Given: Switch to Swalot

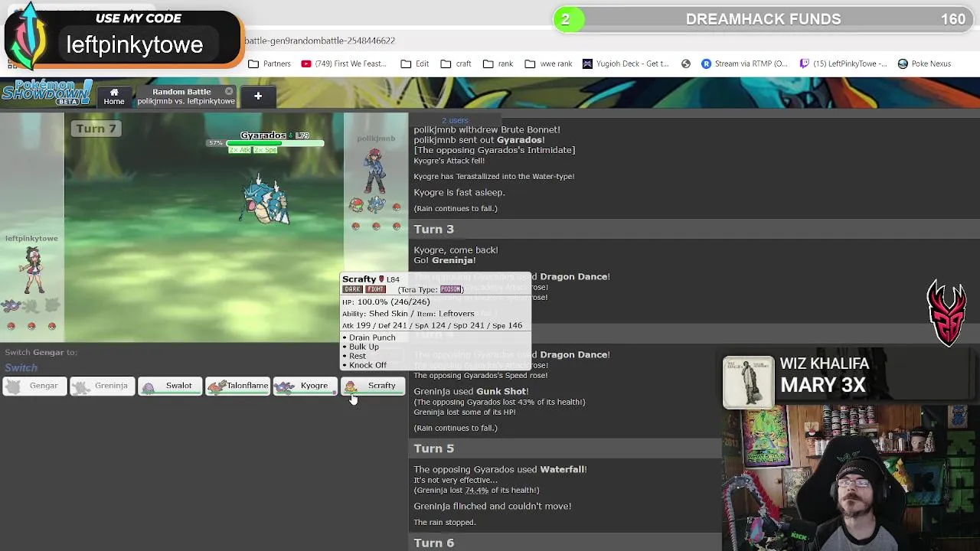Looking at the screenshot, I should pyautogui.click(x=169, y=386).
